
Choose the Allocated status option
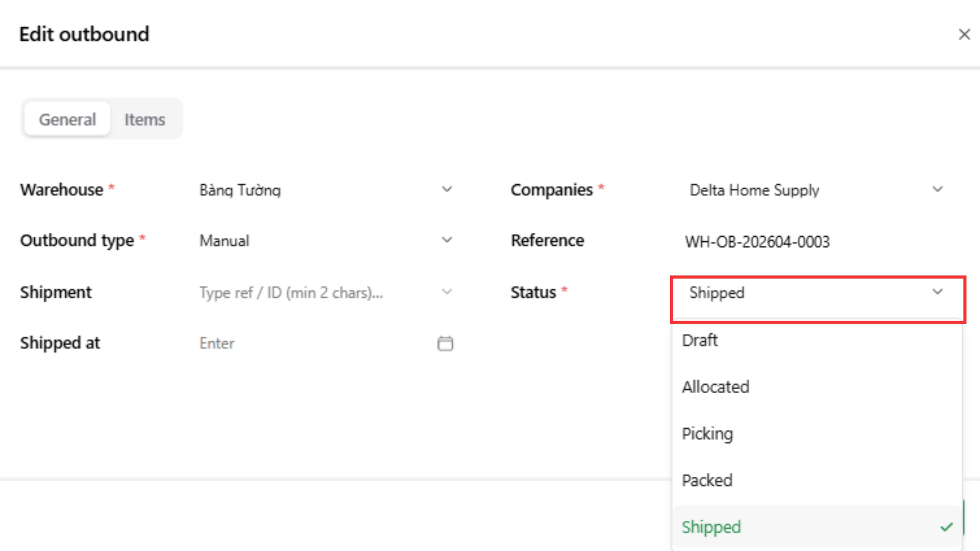click(716, 387)
